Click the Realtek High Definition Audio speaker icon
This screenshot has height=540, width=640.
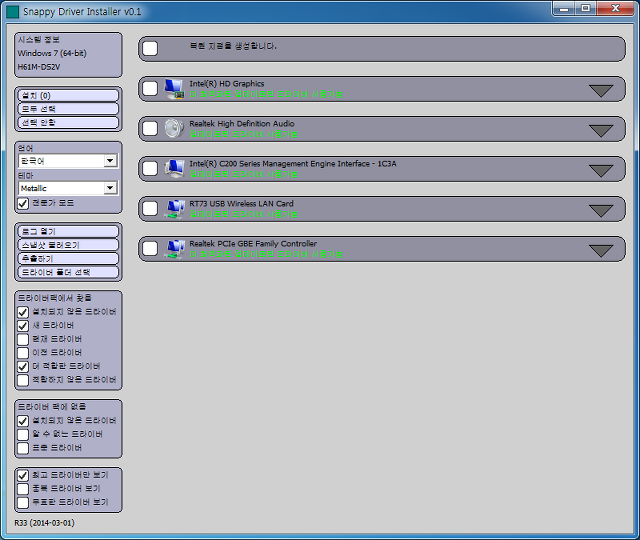(174, 129)
